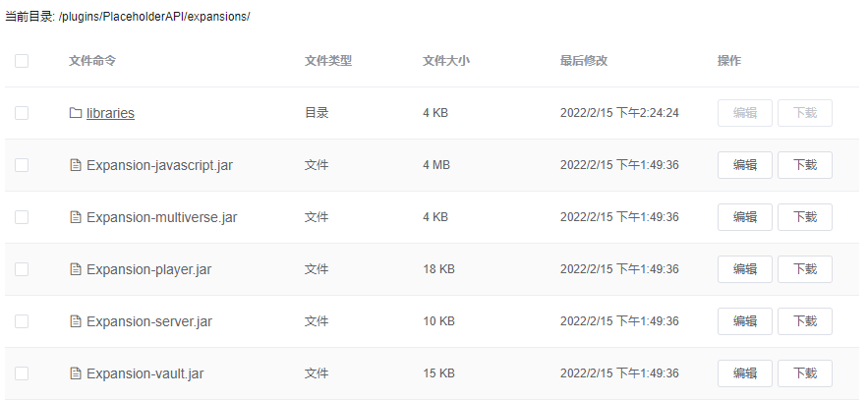
Task: Tick the checkbox for Expansion-vault.jar
Action: pyautogui.click(x=22, y=373)
